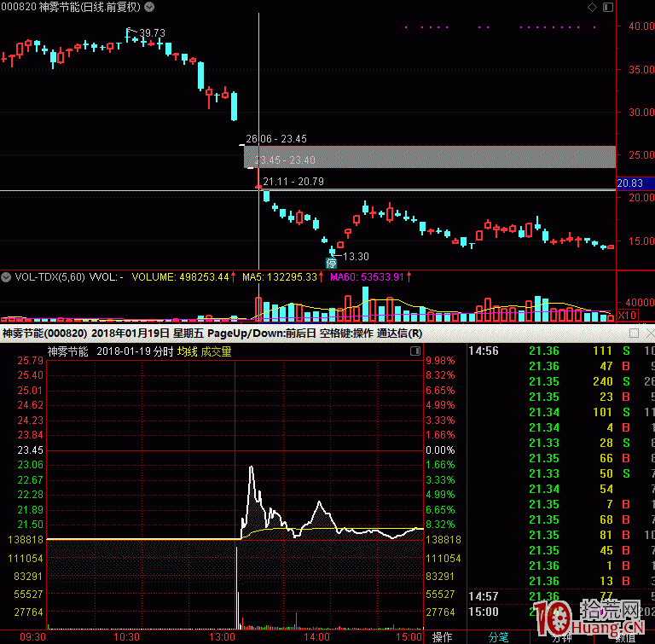Click the 14:00 time axis label
Screen dimensions: 655x644
point(316,637)
